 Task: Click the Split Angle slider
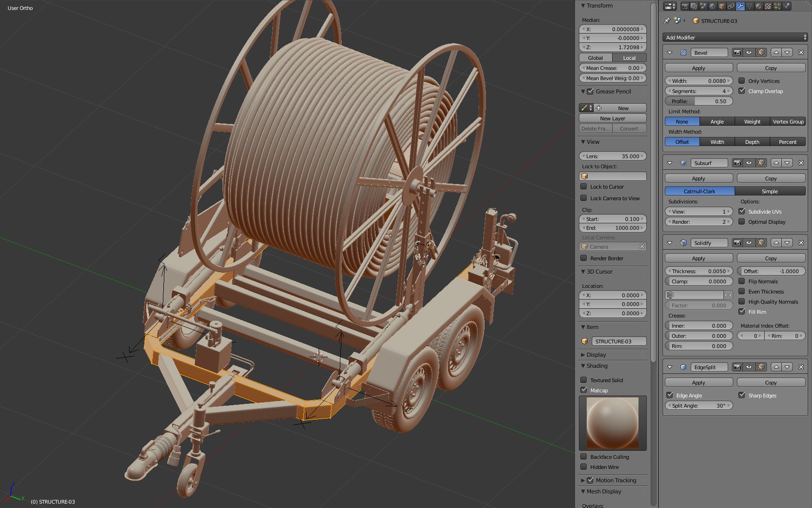pos(699,405)
